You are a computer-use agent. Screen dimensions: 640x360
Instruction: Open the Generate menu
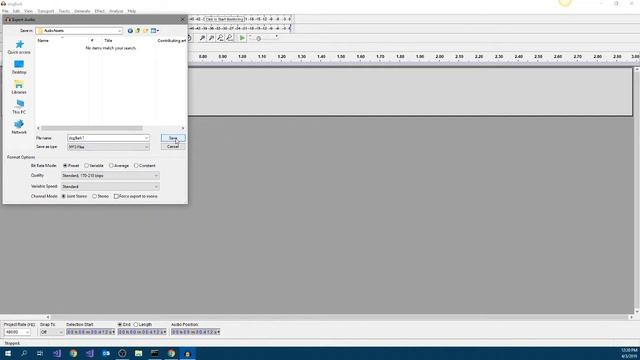tap(82, 11)
